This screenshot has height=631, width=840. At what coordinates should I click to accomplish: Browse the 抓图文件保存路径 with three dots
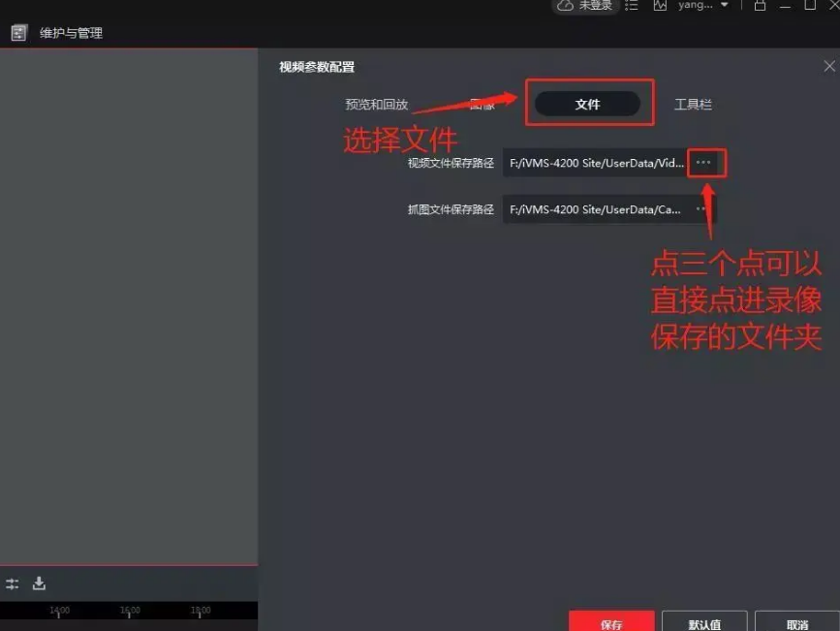701,208
